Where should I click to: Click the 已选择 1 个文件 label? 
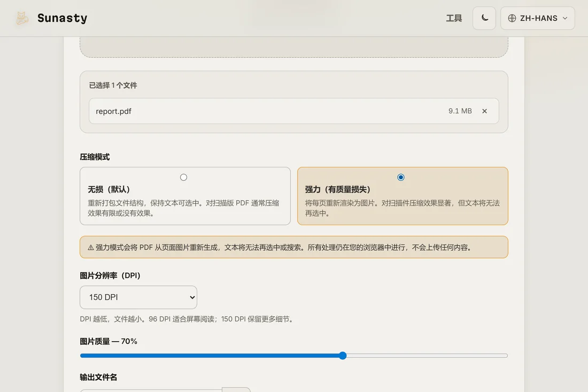pos(113,86)
